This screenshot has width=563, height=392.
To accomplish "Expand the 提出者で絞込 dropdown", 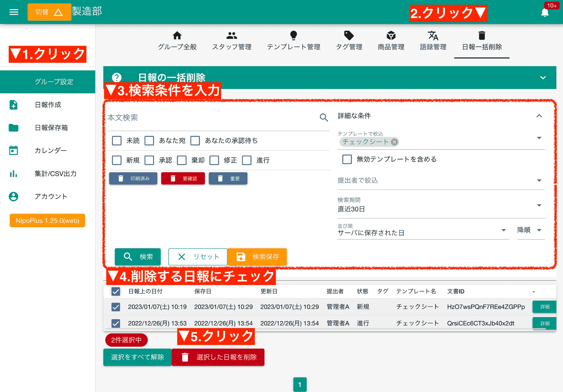I will point(539,180).
